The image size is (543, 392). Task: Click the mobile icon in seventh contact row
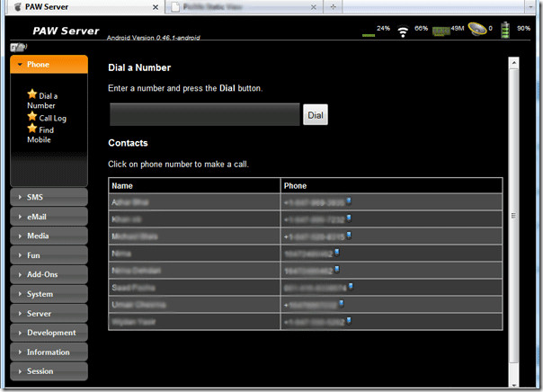tap(341, 303)
